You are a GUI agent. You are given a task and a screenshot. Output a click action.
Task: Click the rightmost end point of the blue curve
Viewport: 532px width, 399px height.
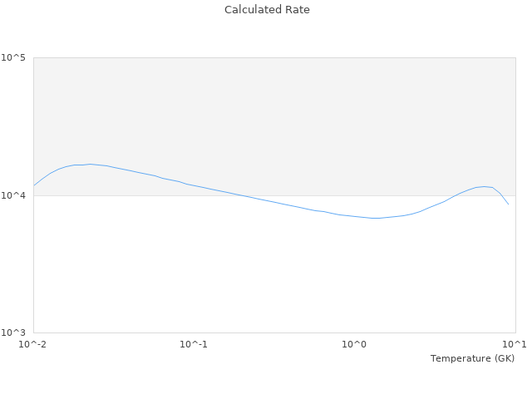(x=508, y=204)
